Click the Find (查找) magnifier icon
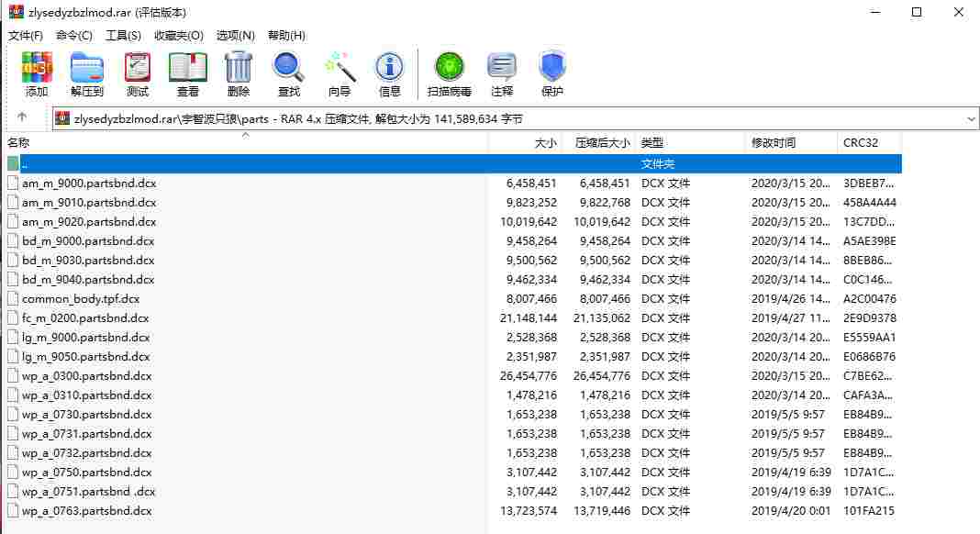The image size is (980, 534). [x=289, y=68]
